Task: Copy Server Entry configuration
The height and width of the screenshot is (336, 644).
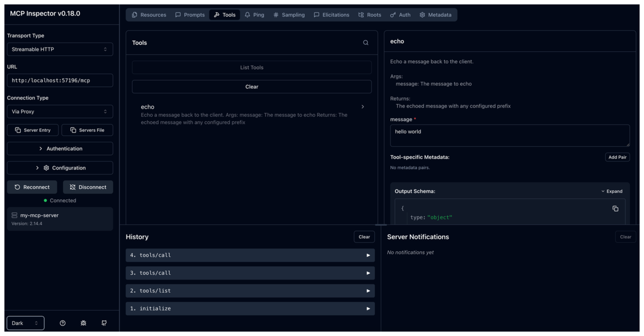Action: click(x=33, y=130)
